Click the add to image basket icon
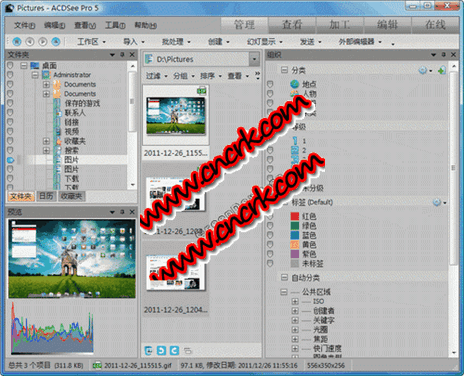This screenshot has width=464, height=376. click(149, 351)
